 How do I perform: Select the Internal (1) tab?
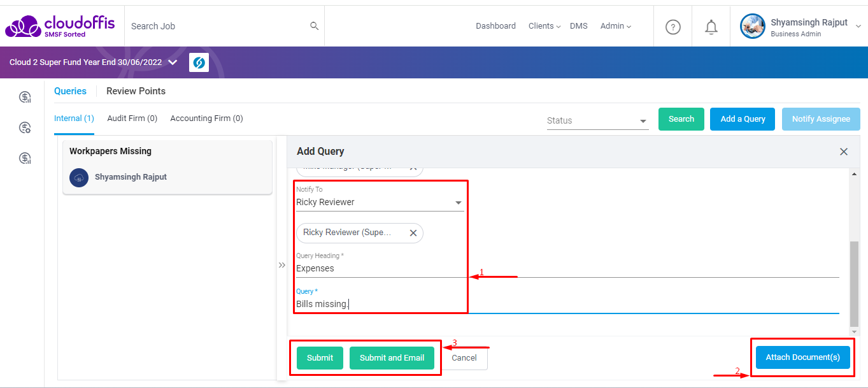click(x=74, y=119)
